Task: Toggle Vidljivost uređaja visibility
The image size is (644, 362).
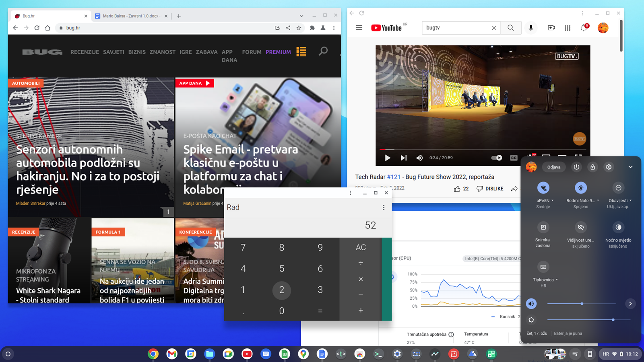Action: point(580,227)
